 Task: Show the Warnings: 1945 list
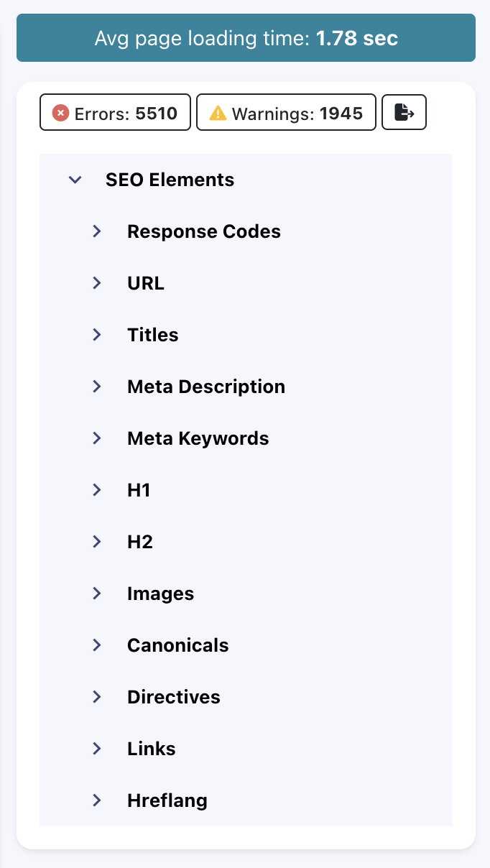pyautogui.click(x=286, y=113)
